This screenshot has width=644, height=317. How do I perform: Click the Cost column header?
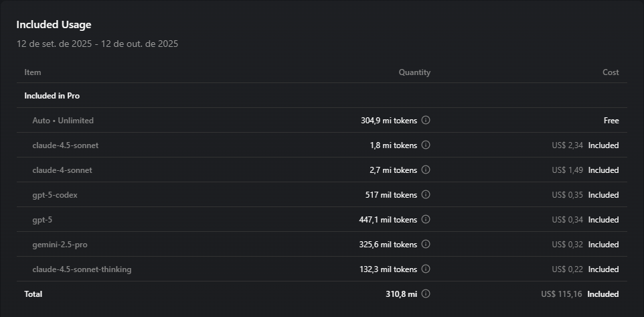611,72
